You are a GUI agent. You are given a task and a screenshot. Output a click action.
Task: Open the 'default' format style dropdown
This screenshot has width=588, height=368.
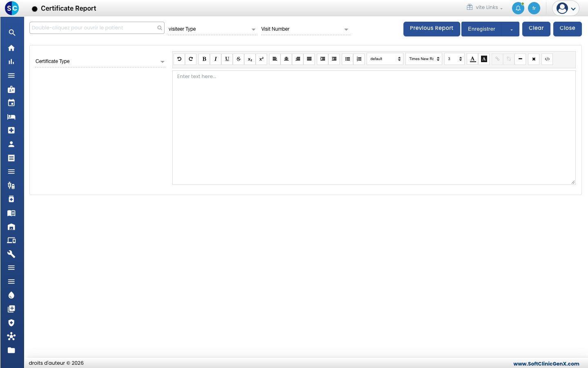[385, 59]
